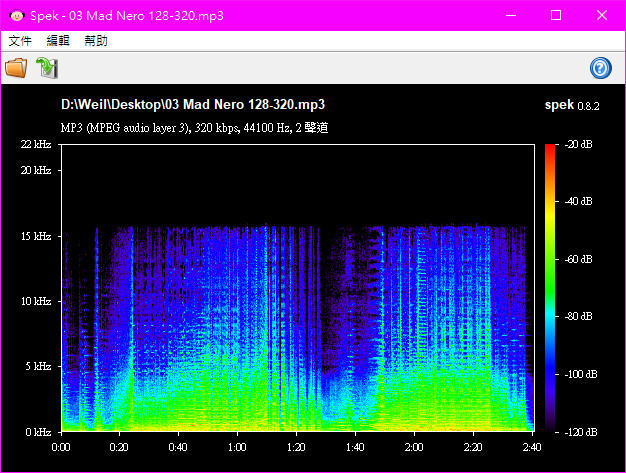The height and width of the screenshot is (473, 626).
Task: Open the 文件 menu
Action: [20, 41]
